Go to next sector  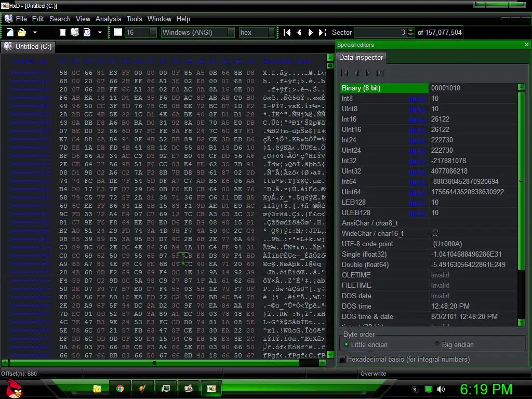pyautogui.click(x=310, y=32)
